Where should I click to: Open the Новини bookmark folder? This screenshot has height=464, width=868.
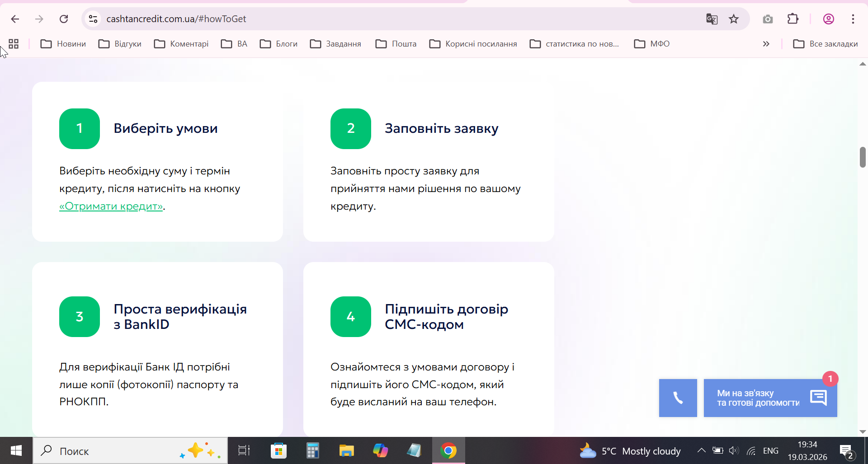63,44
